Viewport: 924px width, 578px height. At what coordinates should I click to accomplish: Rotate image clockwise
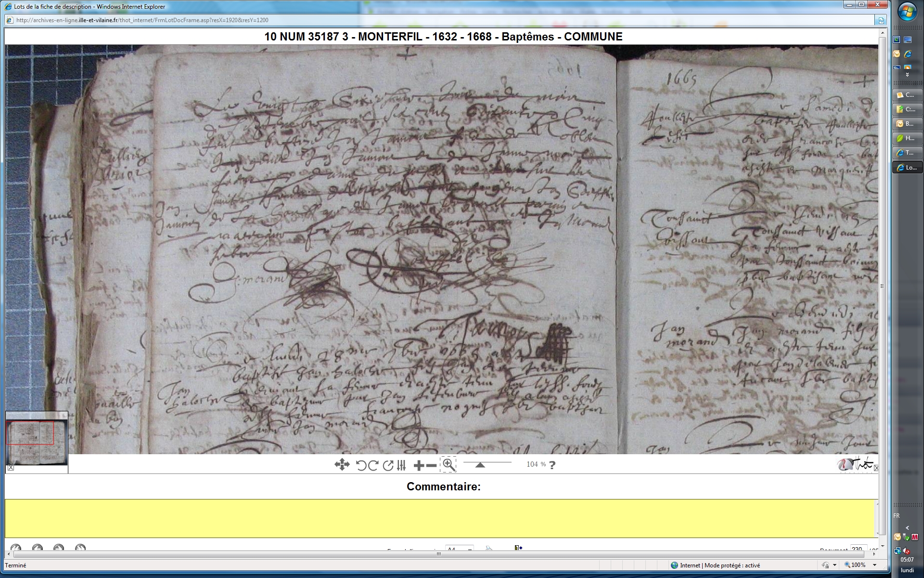pyautogui.click(x=373, y=465)
